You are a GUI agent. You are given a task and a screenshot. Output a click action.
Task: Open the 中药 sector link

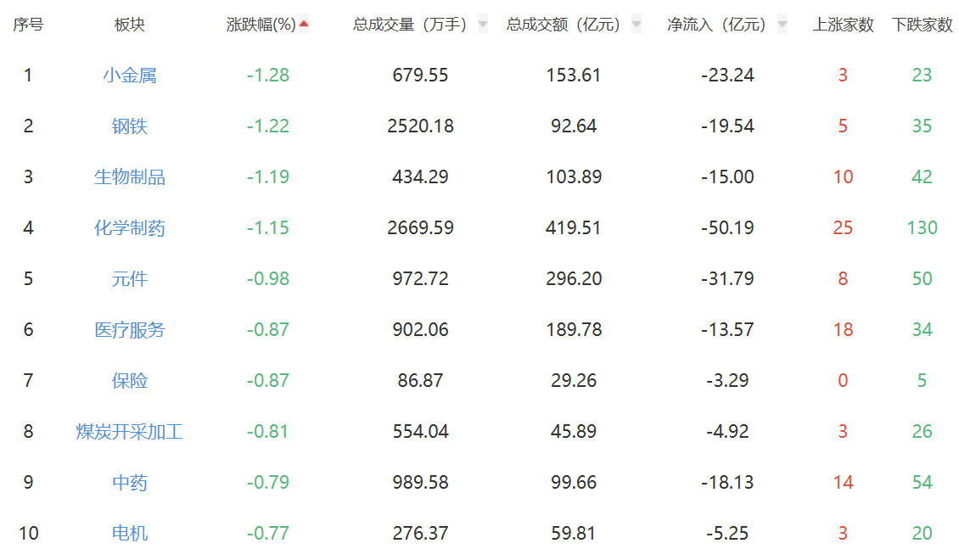(130, 482)
